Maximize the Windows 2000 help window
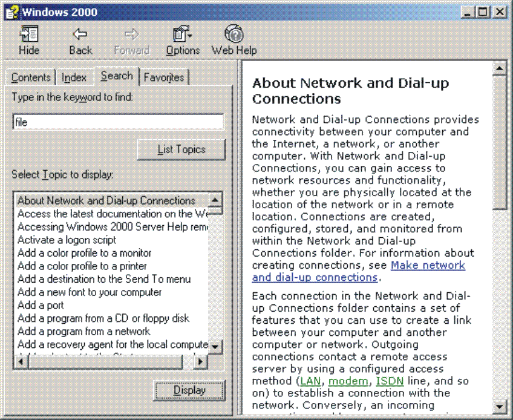 pos(482,13)
